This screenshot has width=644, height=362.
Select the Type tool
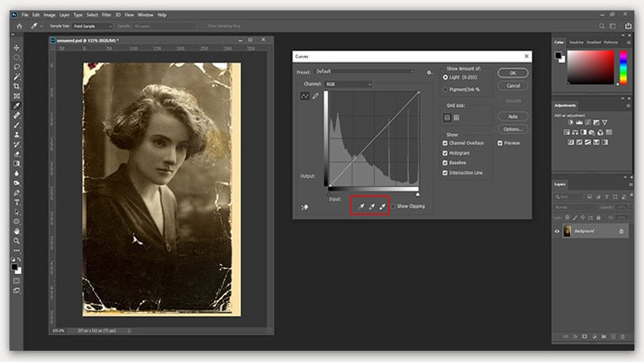17,202
